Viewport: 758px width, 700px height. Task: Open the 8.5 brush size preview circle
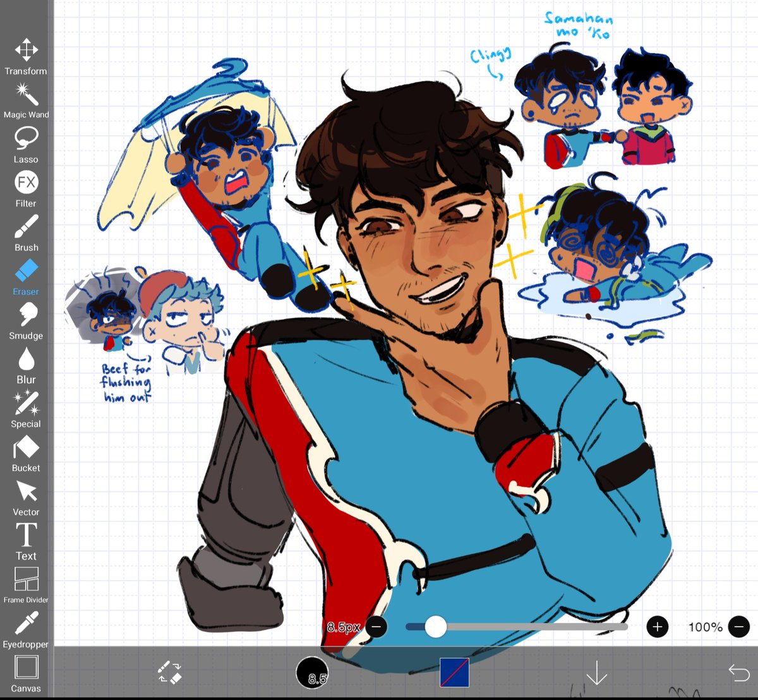[312, 672]
